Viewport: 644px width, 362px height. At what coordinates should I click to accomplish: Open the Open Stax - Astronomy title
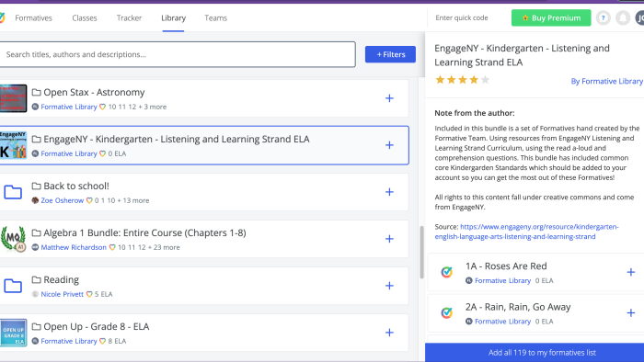(x=94, y=93)
